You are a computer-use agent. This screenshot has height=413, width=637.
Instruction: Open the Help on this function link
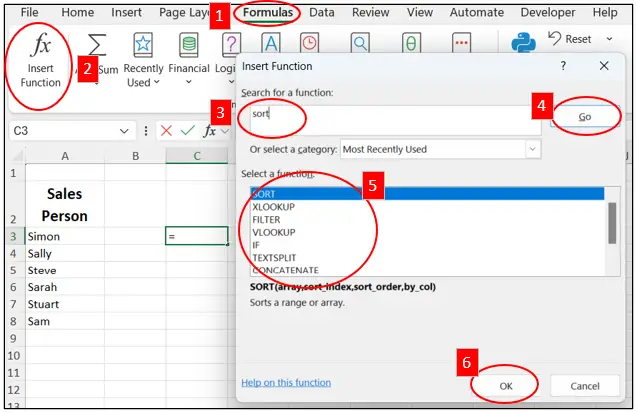click(x=286, y=382)
